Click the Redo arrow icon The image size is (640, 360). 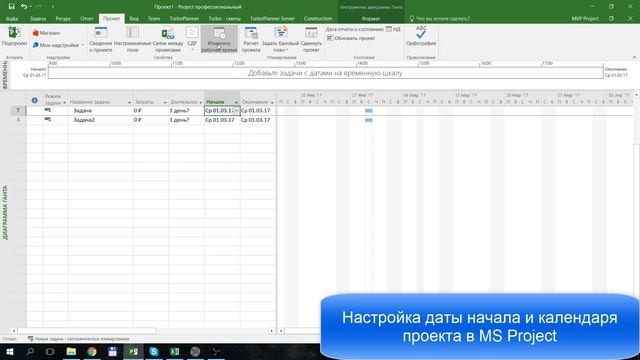(x=39, y=7)
